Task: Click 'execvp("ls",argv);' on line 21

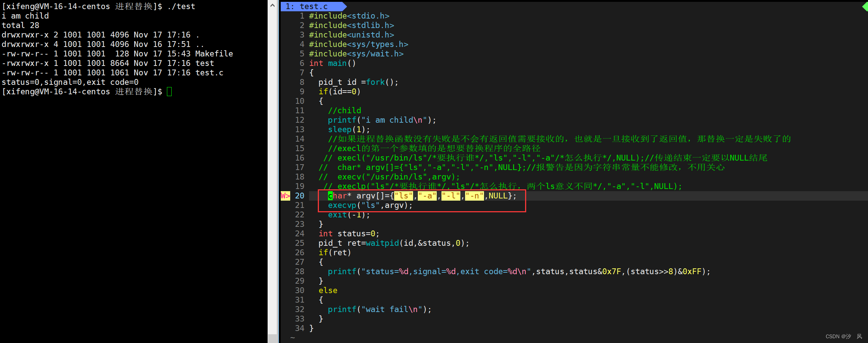Action: (371, 205)
